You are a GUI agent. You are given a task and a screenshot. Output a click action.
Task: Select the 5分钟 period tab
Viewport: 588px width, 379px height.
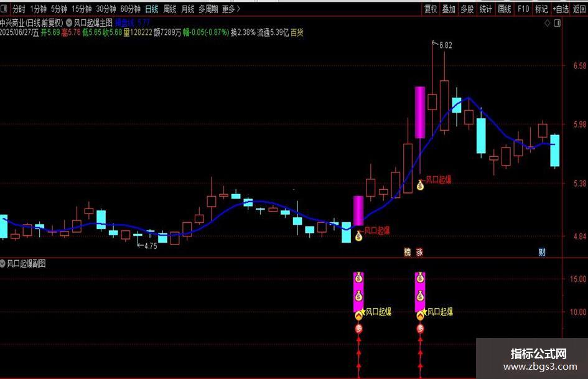[x=59, y=9]
